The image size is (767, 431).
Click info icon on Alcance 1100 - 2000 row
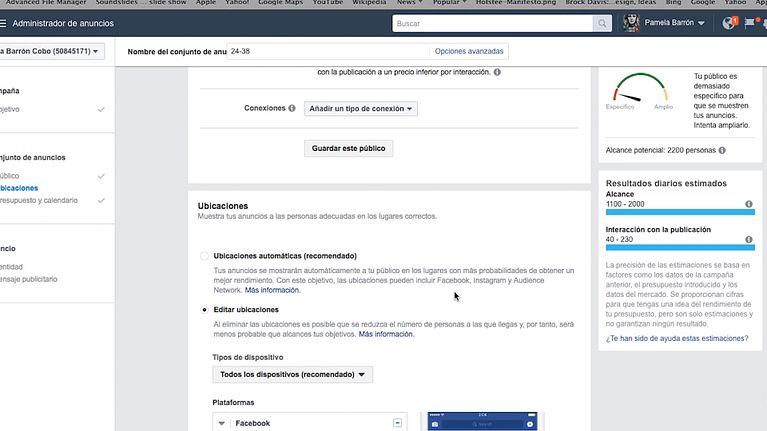(749, 204)
